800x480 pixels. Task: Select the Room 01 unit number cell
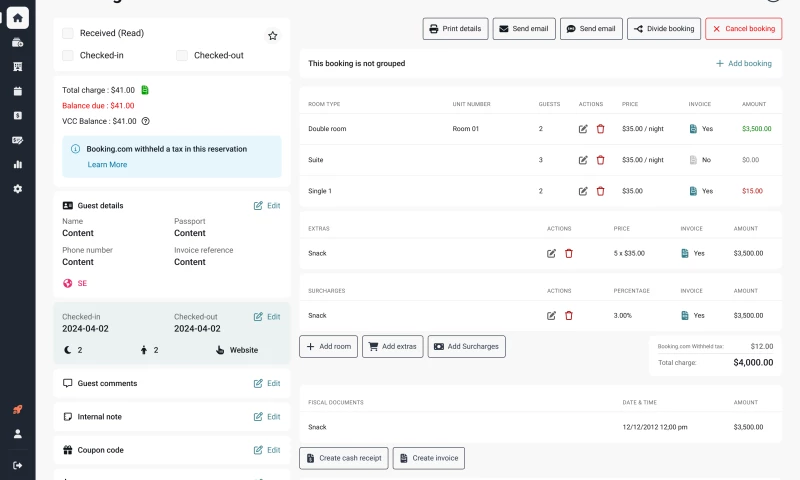[465, 129]
